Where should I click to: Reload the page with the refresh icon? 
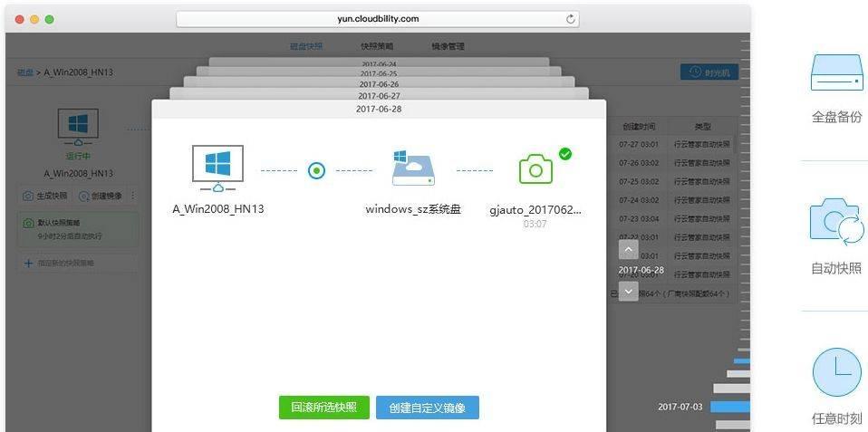[x=571, y=19]
